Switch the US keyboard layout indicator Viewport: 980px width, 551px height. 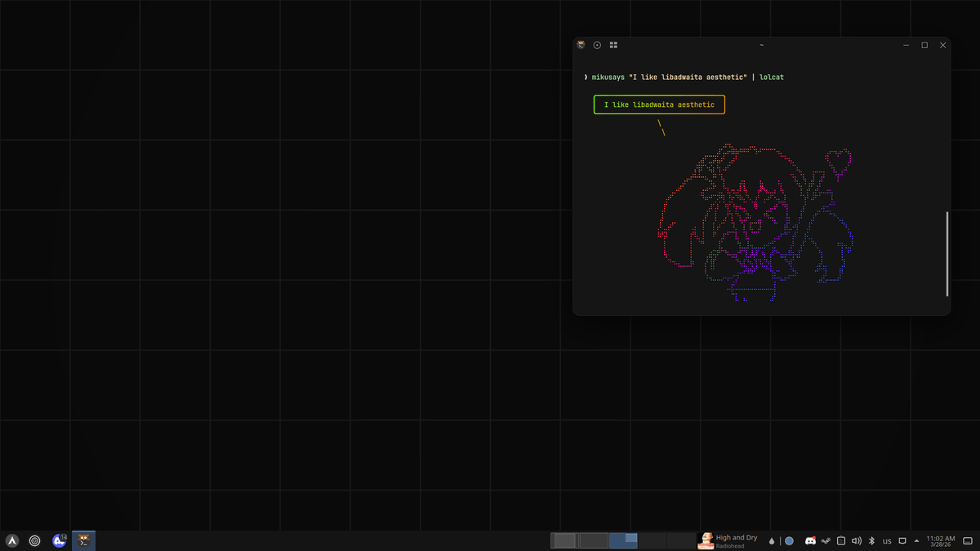click(887, 541)
